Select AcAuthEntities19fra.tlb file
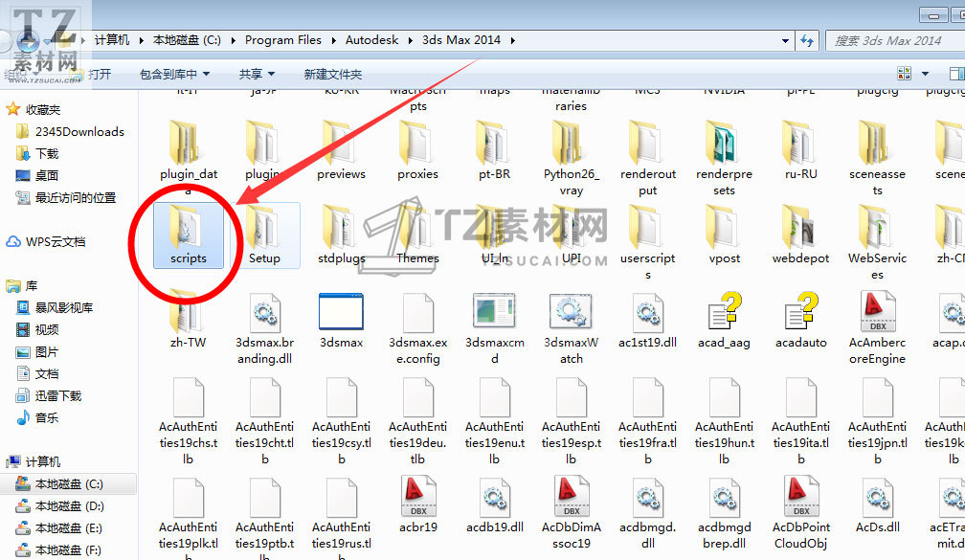Viewport: 965px width, 560px height. coord(647,421)
